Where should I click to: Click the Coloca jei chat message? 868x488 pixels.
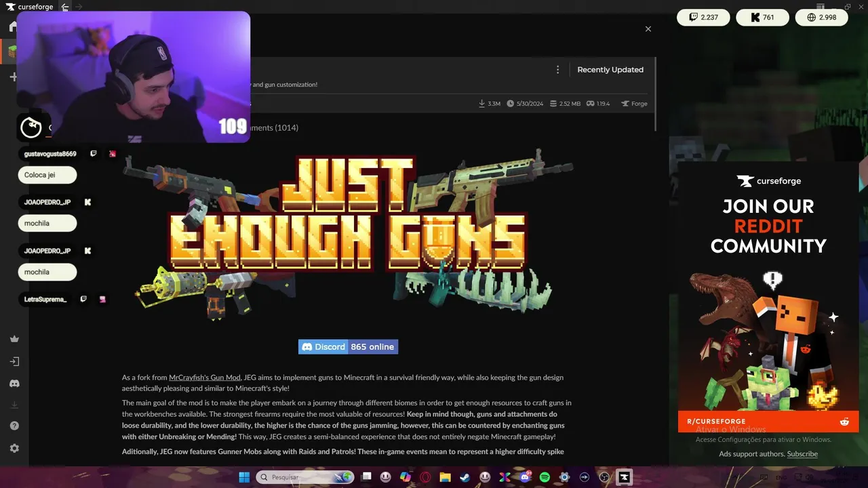47,175
